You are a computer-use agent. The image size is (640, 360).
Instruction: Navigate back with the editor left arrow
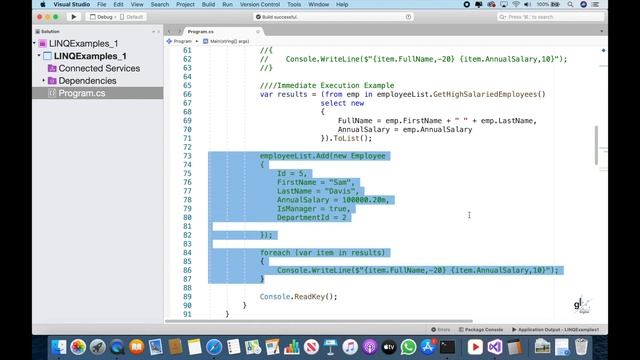pyautogui.click(x=169, y=31)
